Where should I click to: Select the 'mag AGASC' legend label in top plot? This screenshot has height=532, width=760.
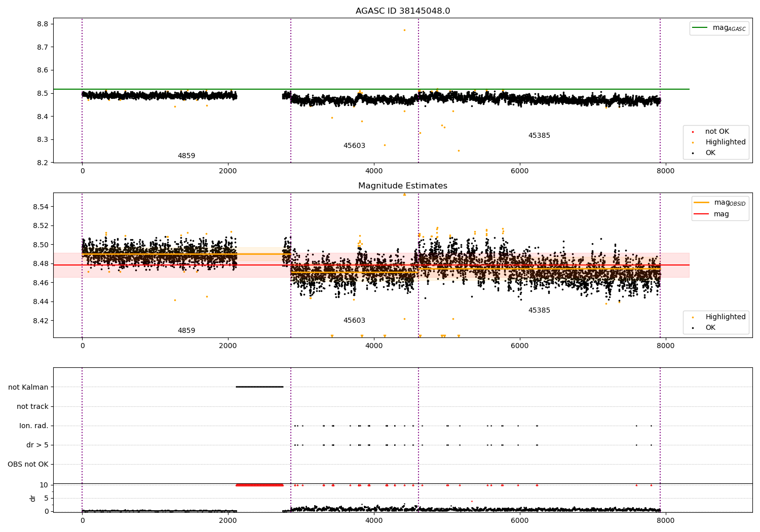click(x=729, y=28)
